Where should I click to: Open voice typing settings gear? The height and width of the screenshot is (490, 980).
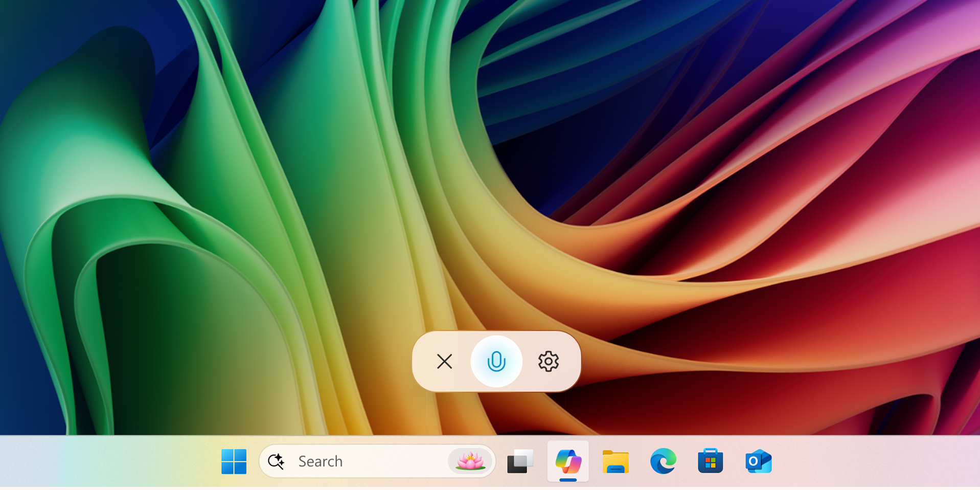coord(549,362)
